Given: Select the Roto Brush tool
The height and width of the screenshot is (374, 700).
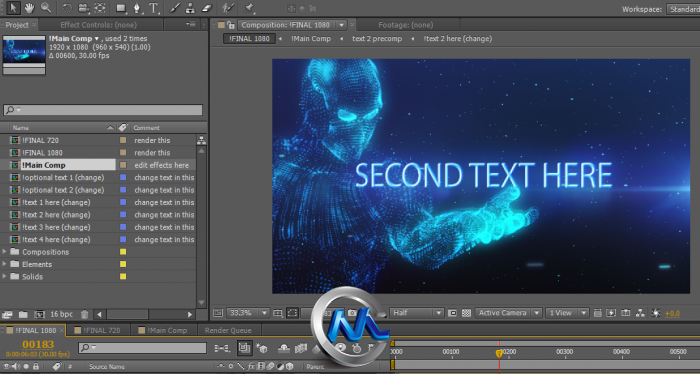Looking at the screenshot, I should click(228, 8).
